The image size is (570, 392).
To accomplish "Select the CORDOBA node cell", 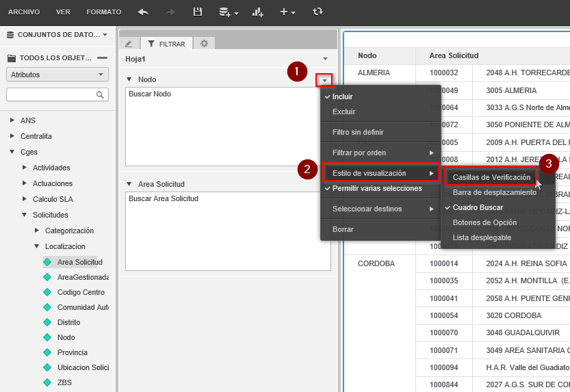I will 376,263.
